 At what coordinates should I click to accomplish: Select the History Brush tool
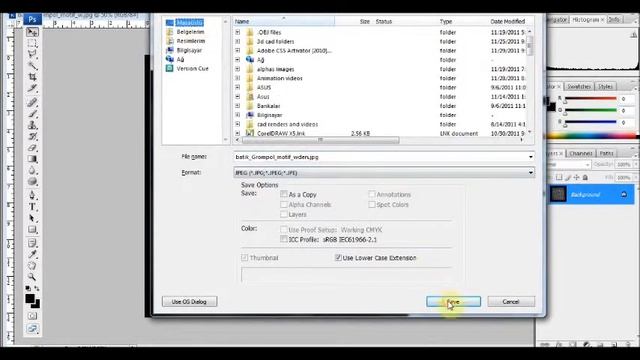[32, 136]
